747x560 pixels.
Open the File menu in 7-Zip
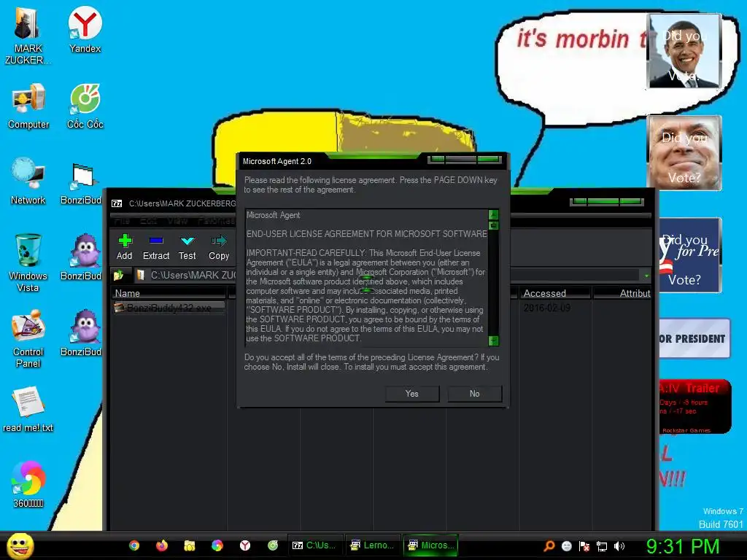pyautogui.click(x=122, y=220)
